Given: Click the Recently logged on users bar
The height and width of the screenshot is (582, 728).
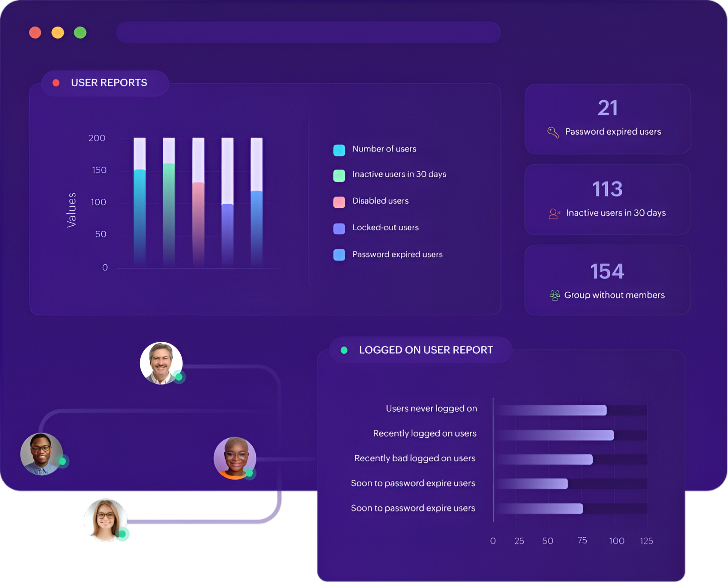Looking at the screenshot, I should click(555, 435).
